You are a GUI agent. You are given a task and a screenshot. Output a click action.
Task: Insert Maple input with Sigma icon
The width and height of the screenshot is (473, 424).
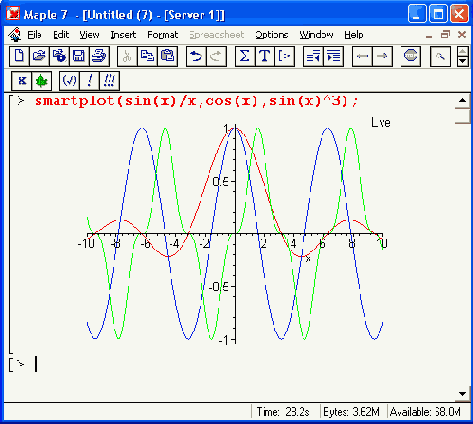click(245, 56)
